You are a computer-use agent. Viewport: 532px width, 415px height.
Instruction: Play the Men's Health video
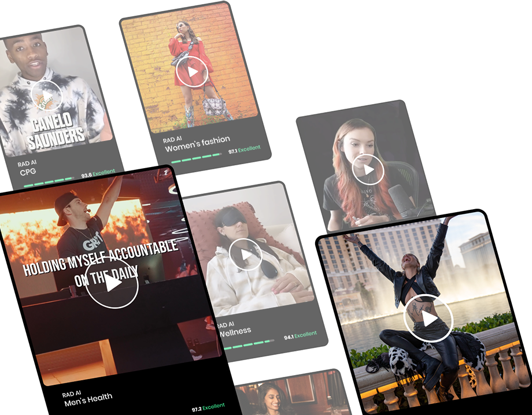112,283
